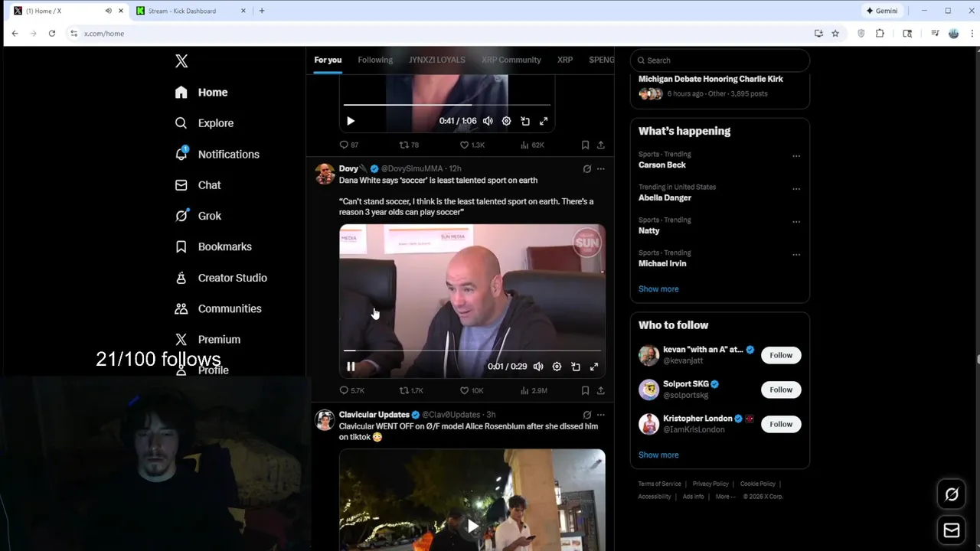Click the X logo in sidebar

[181, 61]
